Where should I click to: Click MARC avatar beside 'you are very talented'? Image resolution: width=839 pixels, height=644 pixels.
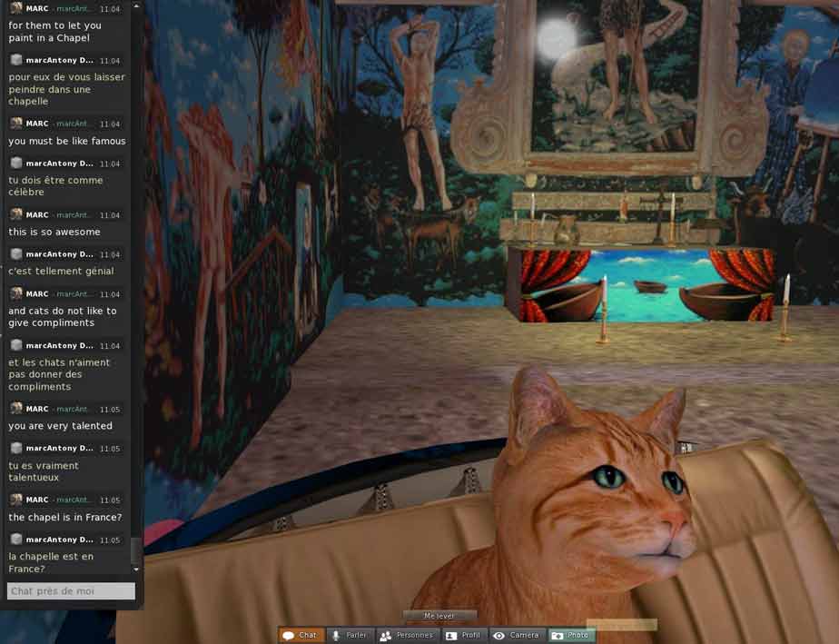(x=15, y=409)
